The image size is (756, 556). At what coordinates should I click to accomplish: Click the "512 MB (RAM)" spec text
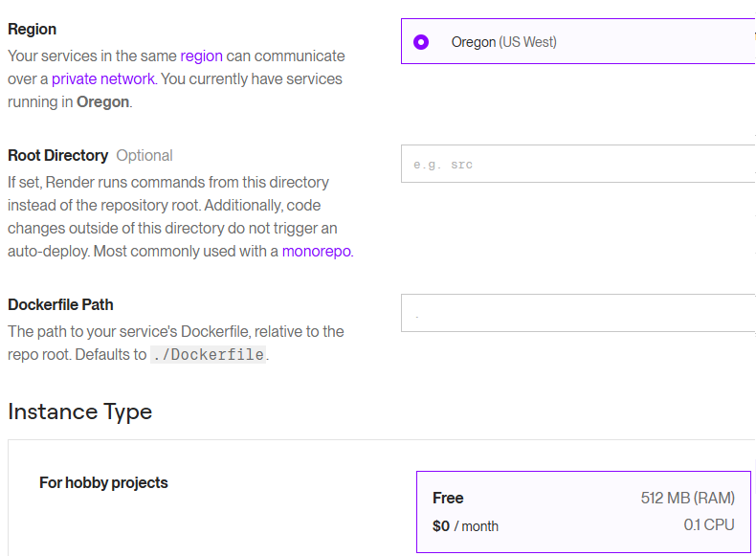point(687,499)
